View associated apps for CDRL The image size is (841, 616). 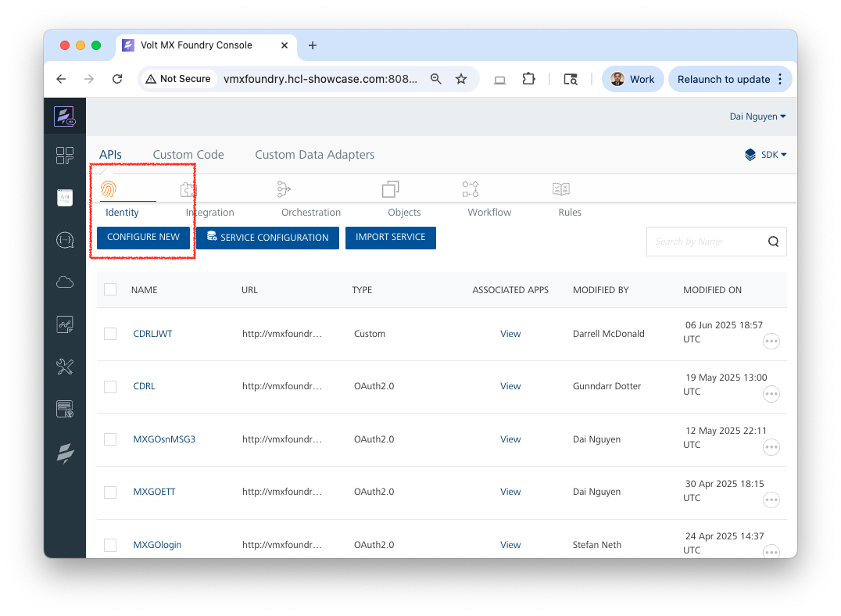coord(510,386)
